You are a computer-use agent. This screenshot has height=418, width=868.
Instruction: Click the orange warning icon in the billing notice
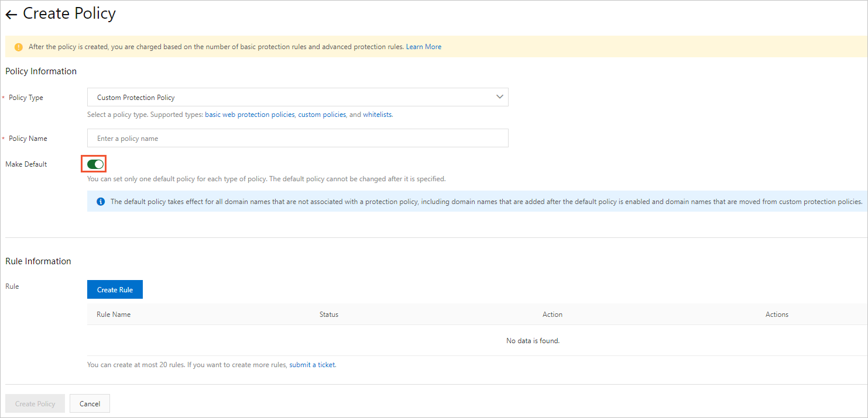(x=19, y=47)
